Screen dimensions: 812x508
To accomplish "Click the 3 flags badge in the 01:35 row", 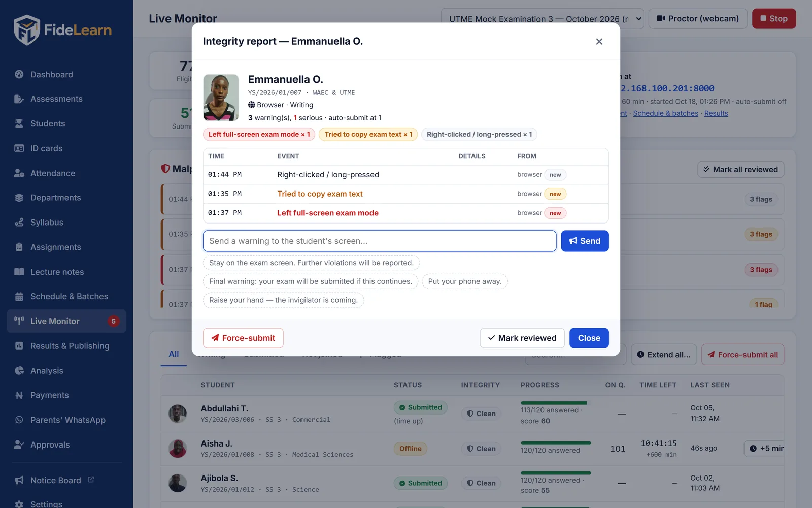I will (761, 234).
